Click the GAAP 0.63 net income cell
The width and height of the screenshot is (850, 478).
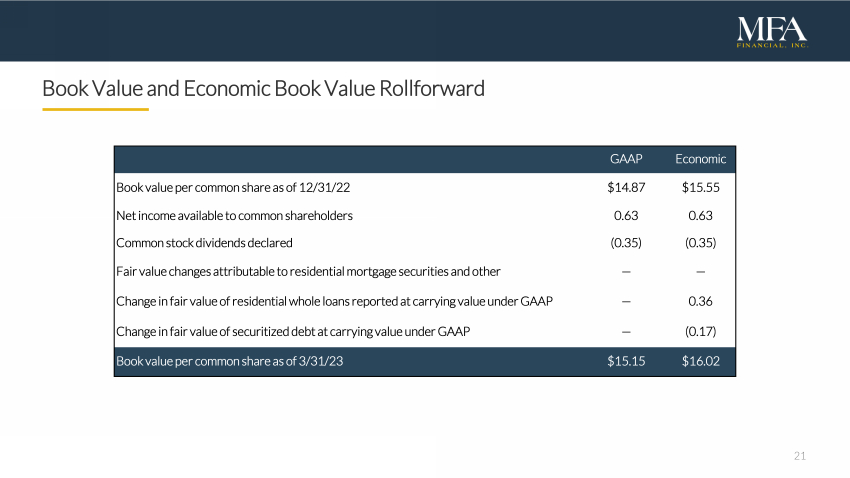point(625,215)
